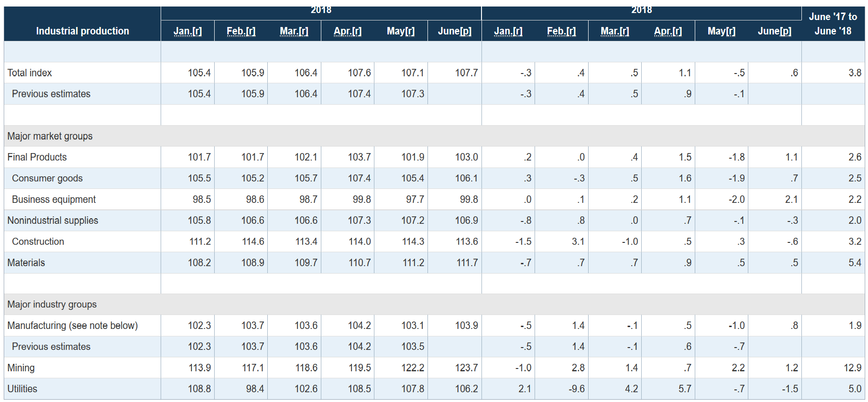
Task: Click the 12.9 value in Mining row
Action: (x=852, y=368)
